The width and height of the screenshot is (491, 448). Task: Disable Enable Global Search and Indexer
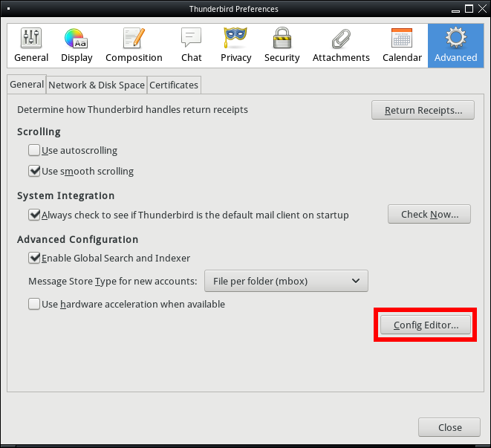34,258
